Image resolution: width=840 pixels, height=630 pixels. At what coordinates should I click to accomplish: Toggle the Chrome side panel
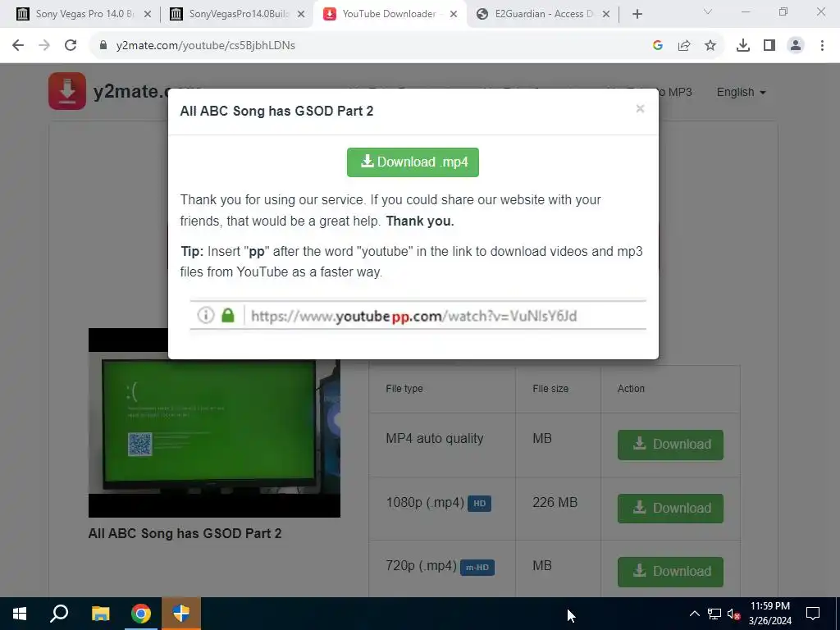tap(769, 46)
